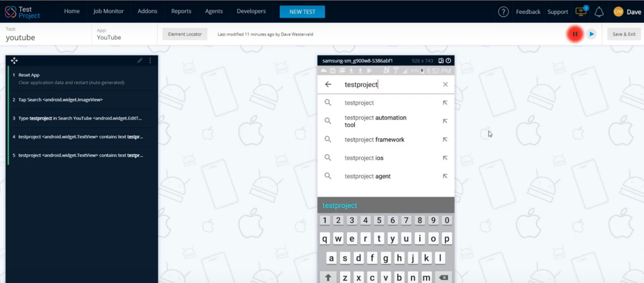
Task: Tap the fill arrow on 'testproject' suggestion
Action: click(x=445, y=103)
